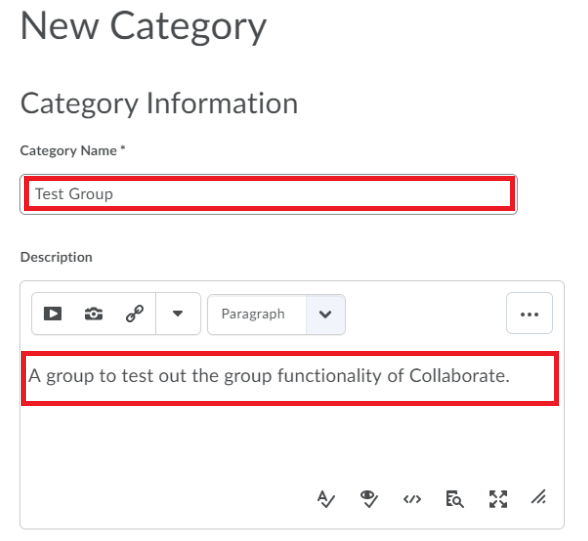This screenshot has height=541, width=588.
Task: Click the New Category heading
Action: [x=143, y=27]
